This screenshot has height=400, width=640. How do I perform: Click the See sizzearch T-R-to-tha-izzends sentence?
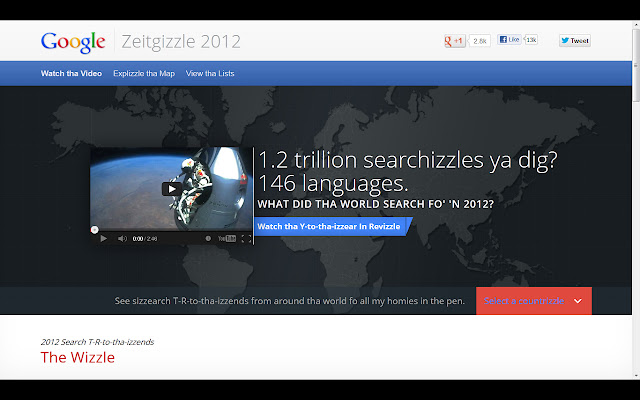(289, 301)
